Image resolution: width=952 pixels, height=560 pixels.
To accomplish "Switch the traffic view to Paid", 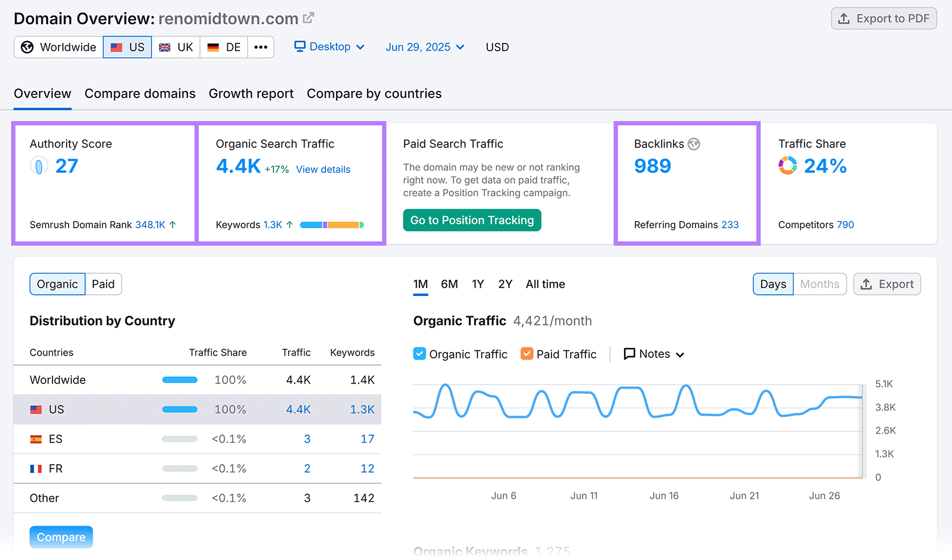I will (x=103, y=284).
